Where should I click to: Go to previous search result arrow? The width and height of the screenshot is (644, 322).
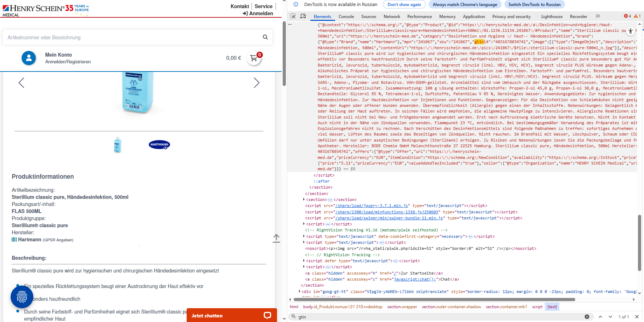click(x=600, y=317)
